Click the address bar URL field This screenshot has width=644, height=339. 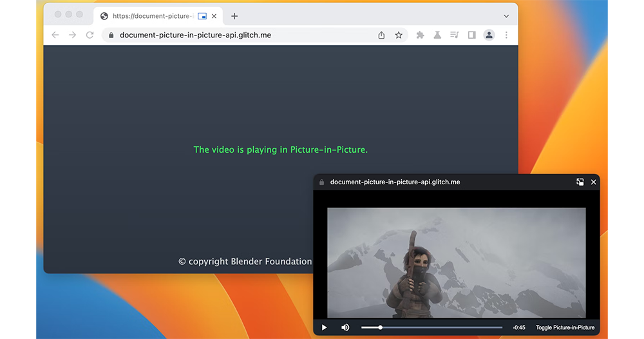pyautogui.click(x=254, y=35)
